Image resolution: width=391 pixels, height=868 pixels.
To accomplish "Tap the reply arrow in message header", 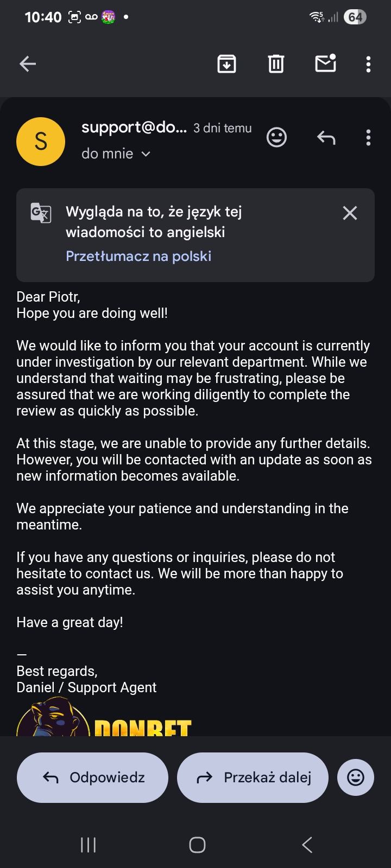I will (x=326, y=138).
